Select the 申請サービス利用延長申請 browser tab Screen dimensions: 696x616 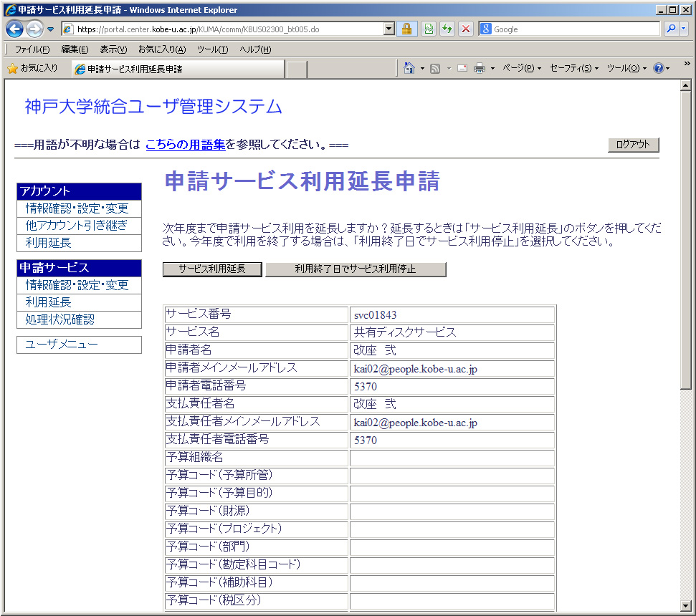click(x=178, y=69)
